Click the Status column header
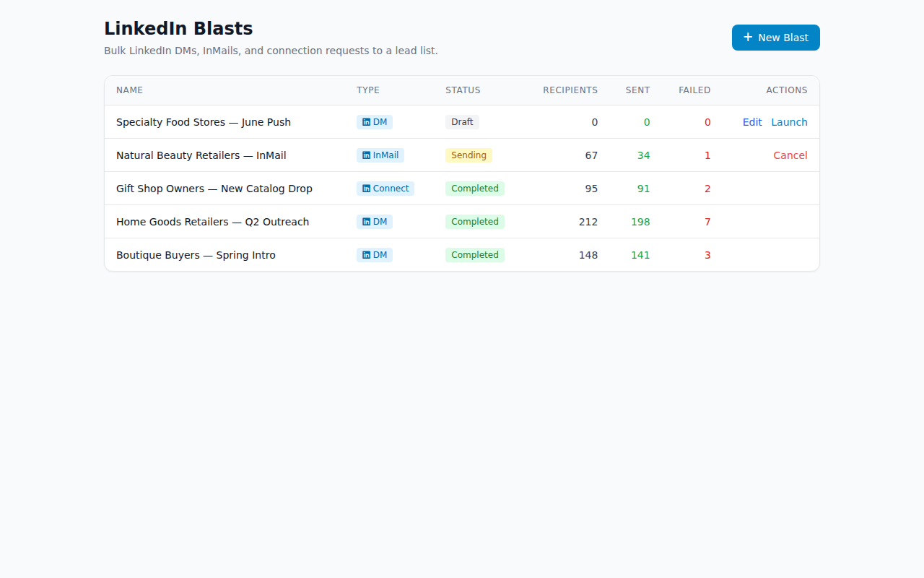 click(463, 90)
